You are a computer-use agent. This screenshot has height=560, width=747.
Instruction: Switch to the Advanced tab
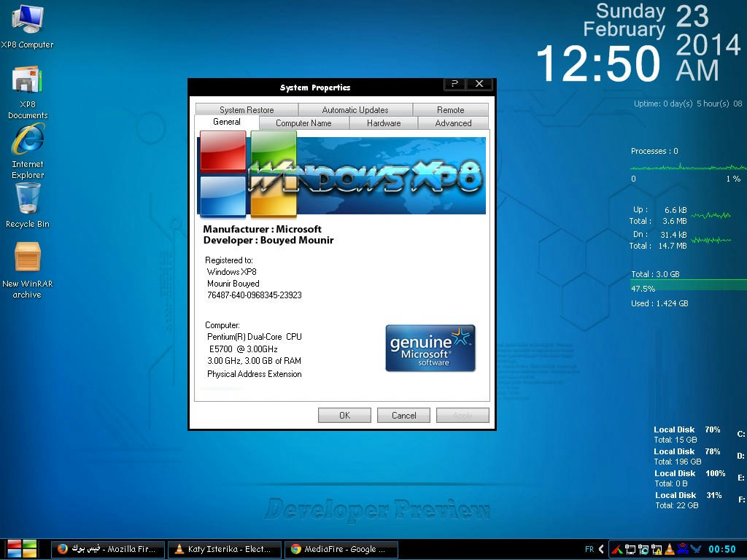point(453,122)
